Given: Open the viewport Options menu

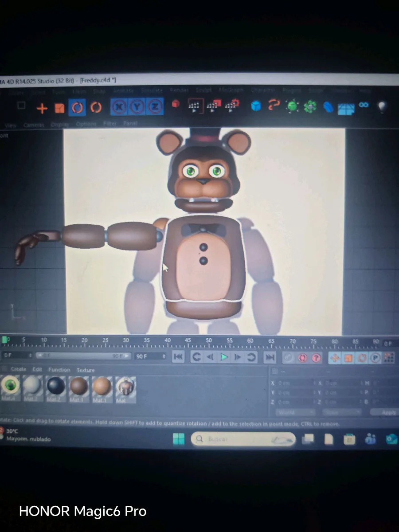Looking at the screenshot, I should [86, 124].
